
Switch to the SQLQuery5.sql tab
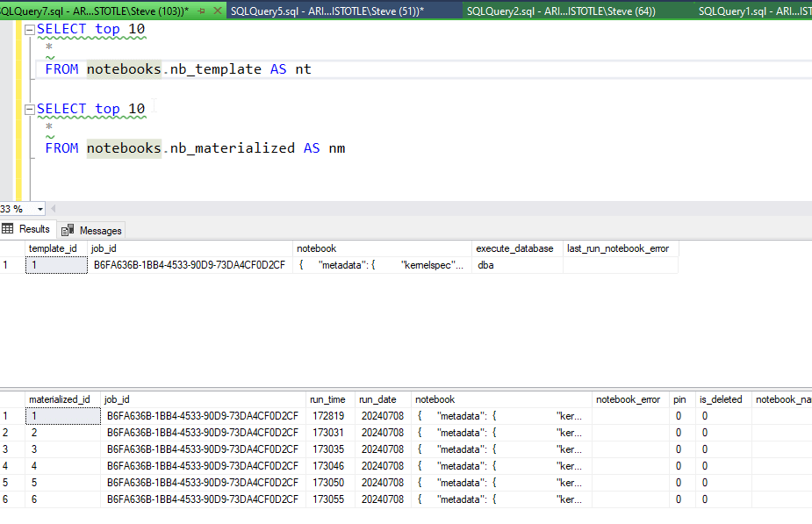coord(327,11)
